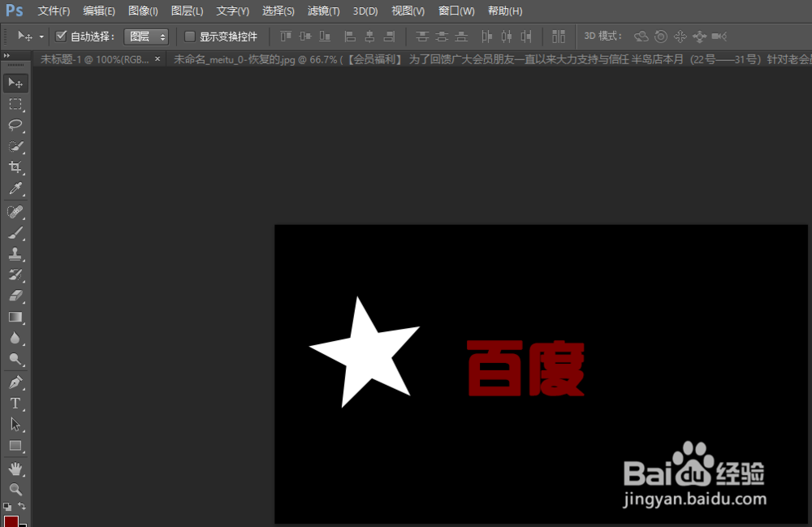Click Auto-Align Layers icon
The height and width of the screenshot is (527, 812).
[559, 37]
